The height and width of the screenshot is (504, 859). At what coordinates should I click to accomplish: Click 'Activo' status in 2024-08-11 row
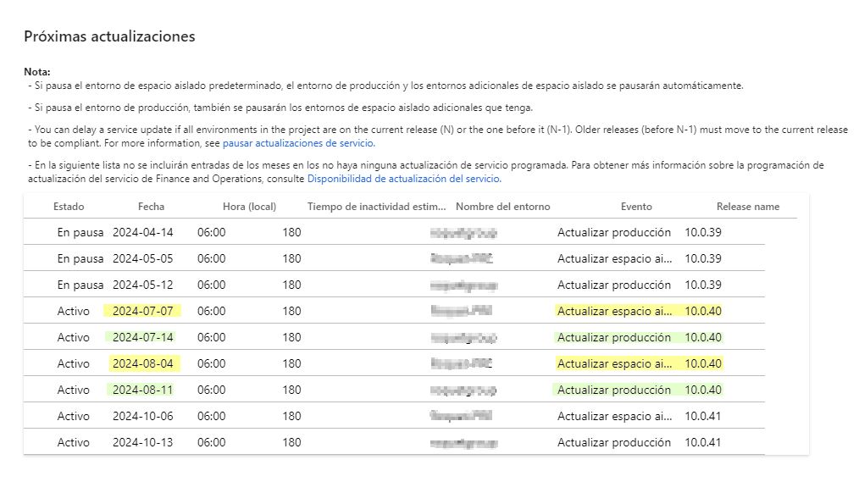click(74, 390)
